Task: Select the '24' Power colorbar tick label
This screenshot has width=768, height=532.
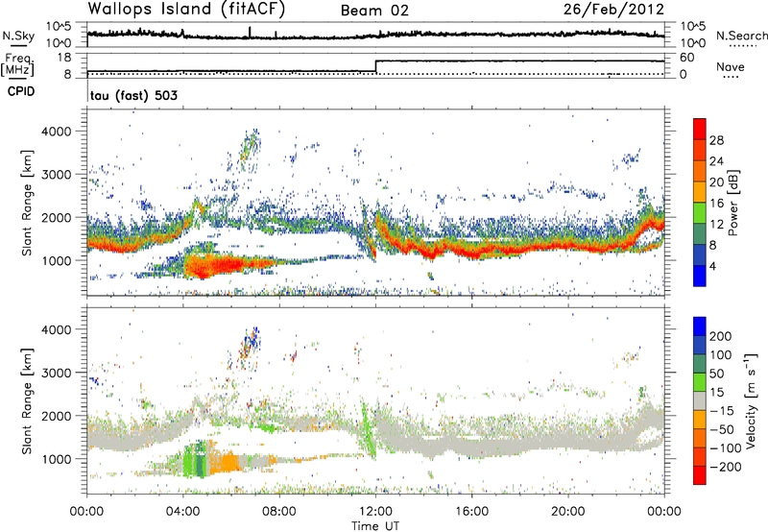Action: click(x=716, y=161)
